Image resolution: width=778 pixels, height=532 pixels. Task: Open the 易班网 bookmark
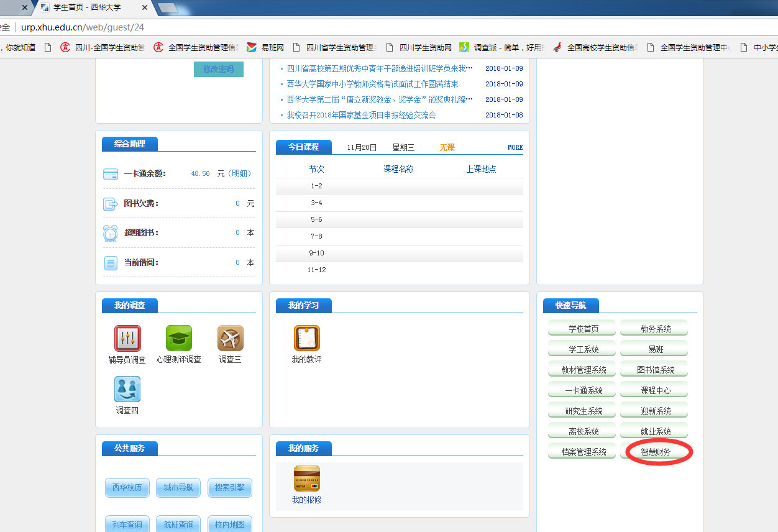(272, 47)
